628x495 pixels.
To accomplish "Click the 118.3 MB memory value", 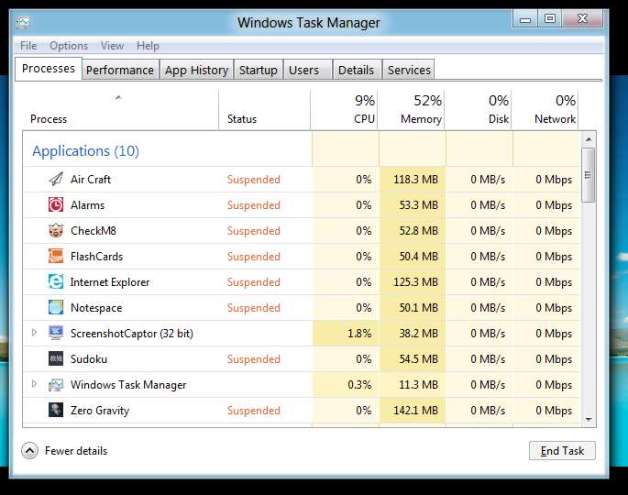I will tap(415, 179).
